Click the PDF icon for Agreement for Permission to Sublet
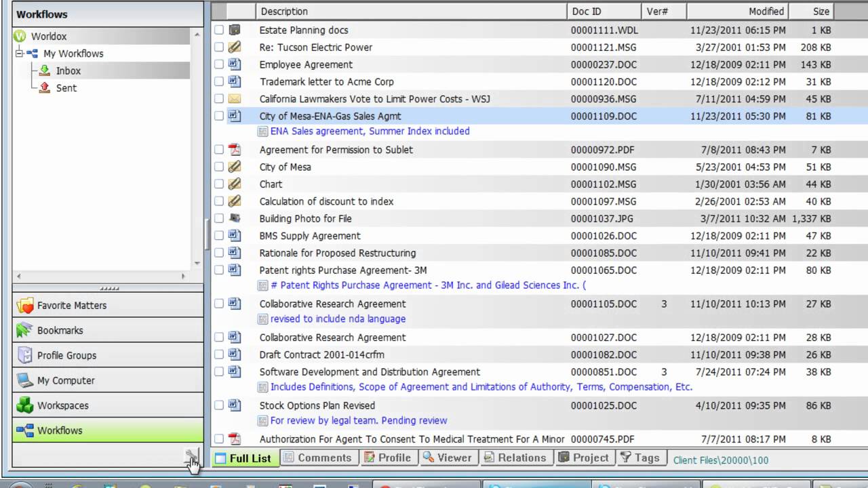The height and width of the screenshot is (488, 868). click(x=235, y=150)
